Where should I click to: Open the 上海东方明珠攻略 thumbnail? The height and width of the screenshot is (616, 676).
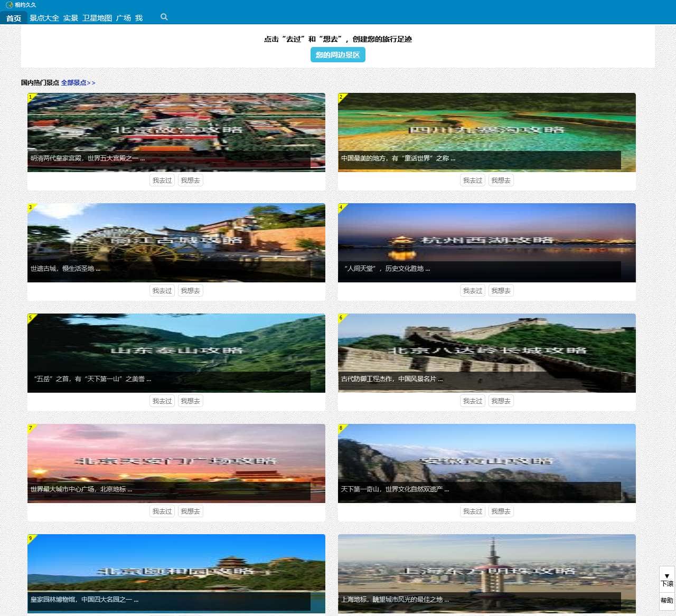pos(486,574)
